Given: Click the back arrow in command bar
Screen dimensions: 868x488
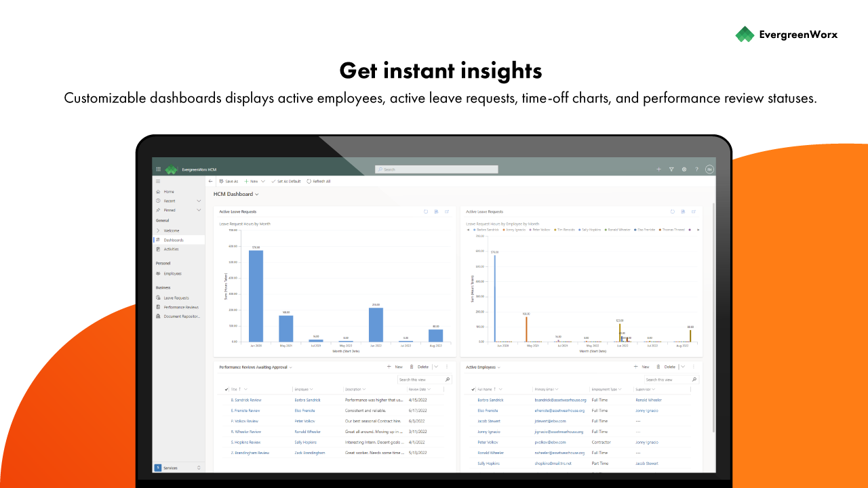Looking at the screenshot, I should [x=211, y=181].
